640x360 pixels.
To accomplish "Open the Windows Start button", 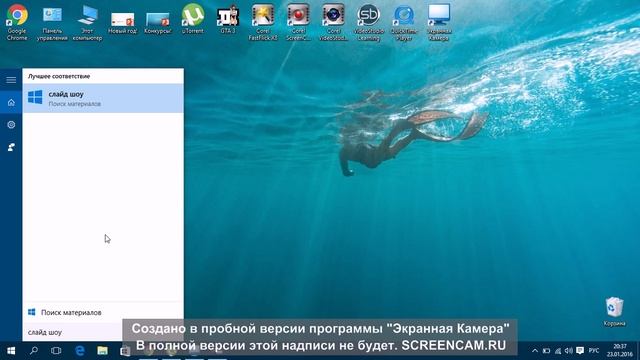I will (11, 351).
